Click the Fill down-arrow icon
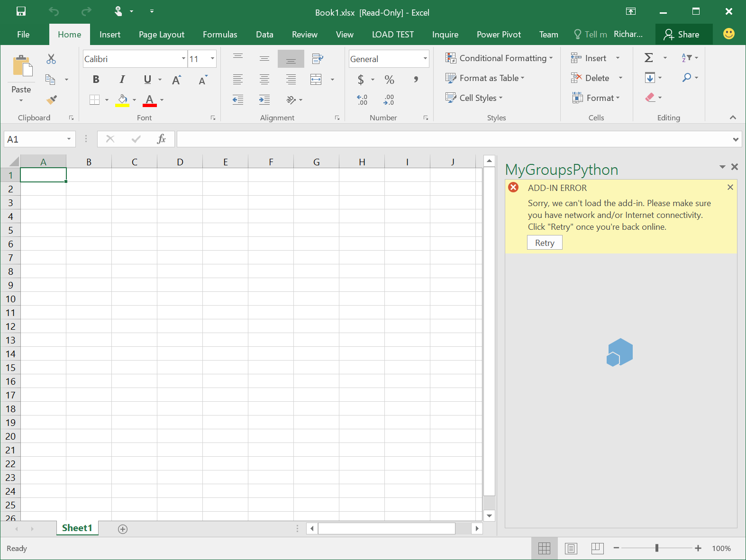The height and width of the screenshot is (560, 746). [x=650, y=78]
